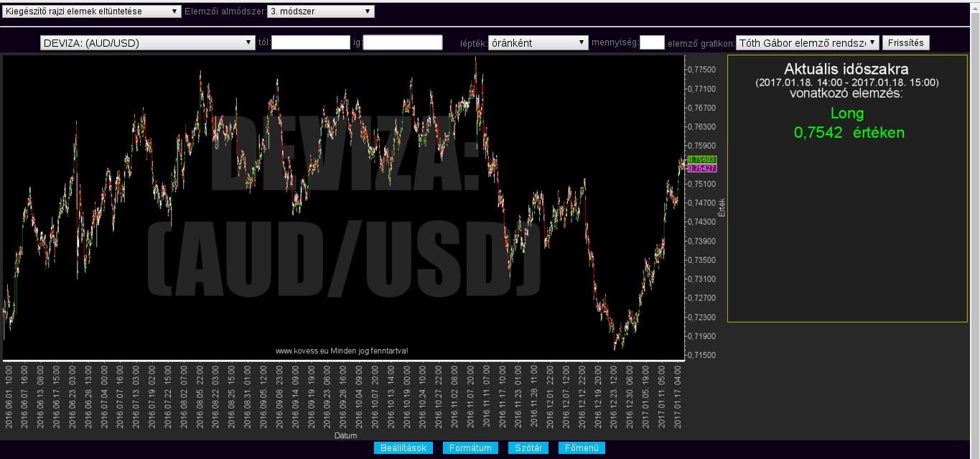Viewport: 980px width, 459px height.
Task: Go to Főmenü main menu
Action: pyautogui.click(x=582, y=448)
